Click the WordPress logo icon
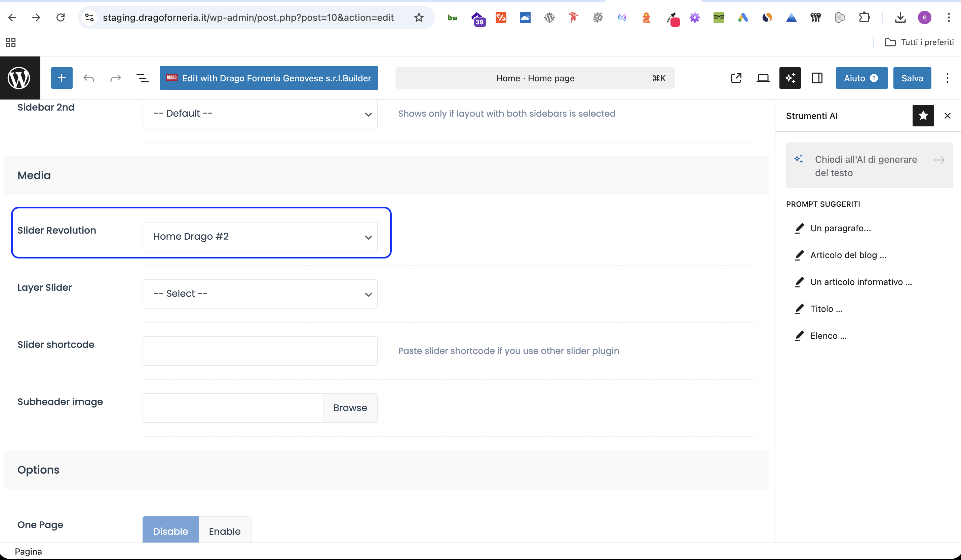Image resolution: width=961 pixels, height=560 pixels. (20, 78)
